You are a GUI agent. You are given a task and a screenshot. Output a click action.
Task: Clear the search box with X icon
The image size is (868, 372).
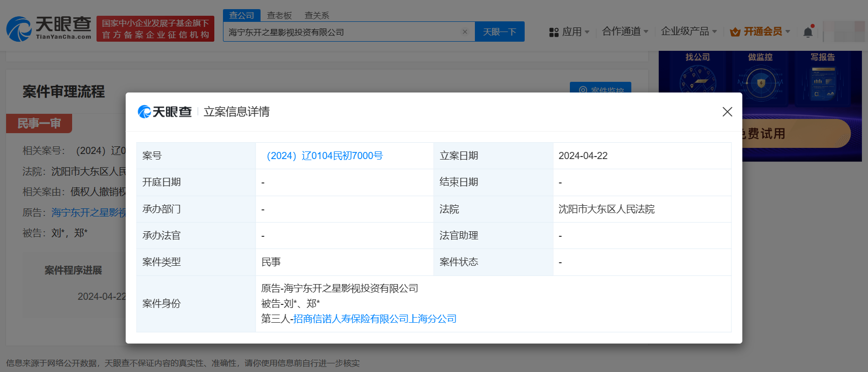(x=465, y=32)
